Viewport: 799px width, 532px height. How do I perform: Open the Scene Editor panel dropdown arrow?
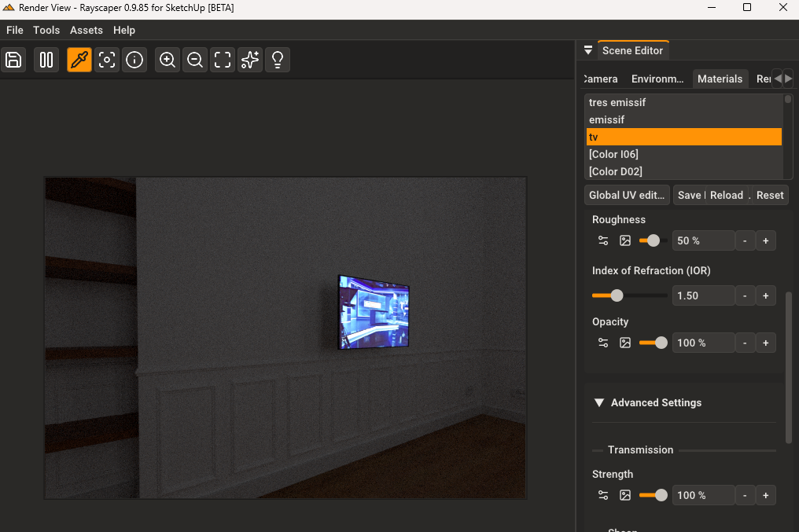click(x=587, y=50)
